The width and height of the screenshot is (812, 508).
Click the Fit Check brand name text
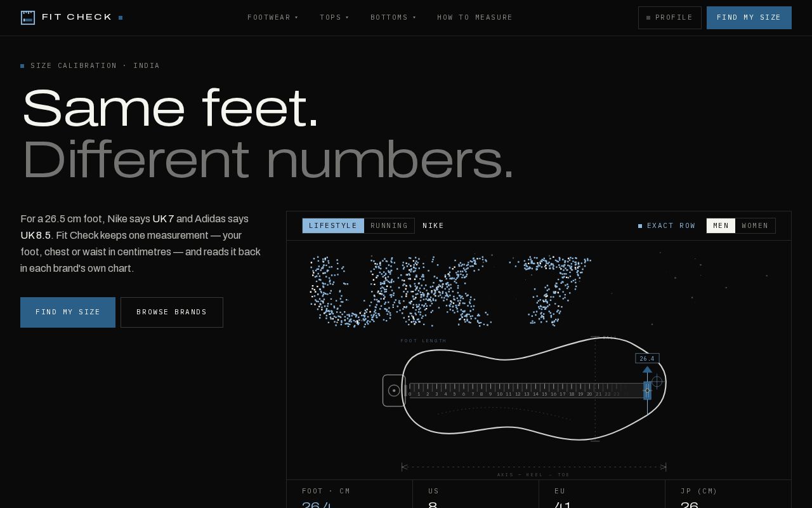(77, 17)
